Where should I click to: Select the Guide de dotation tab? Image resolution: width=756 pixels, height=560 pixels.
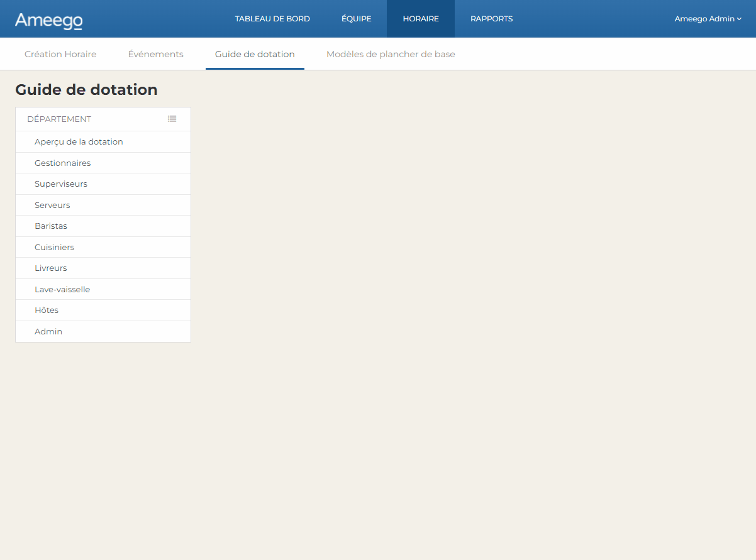[255, 54]
